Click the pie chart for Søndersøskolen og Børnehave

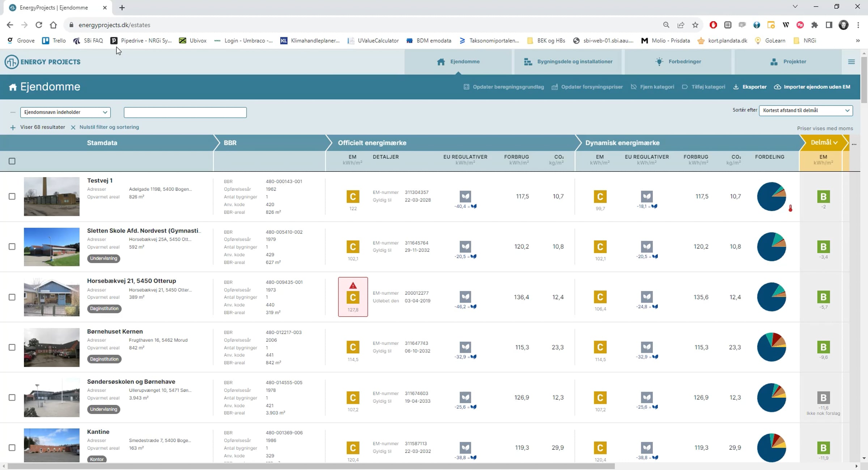click(x=771, y=398)
